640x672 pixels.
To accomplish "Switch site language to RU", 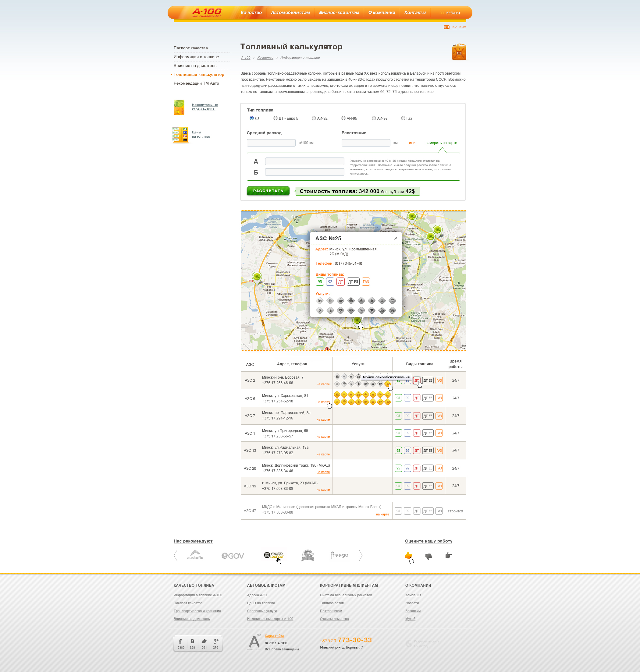I will coord(446,27).
